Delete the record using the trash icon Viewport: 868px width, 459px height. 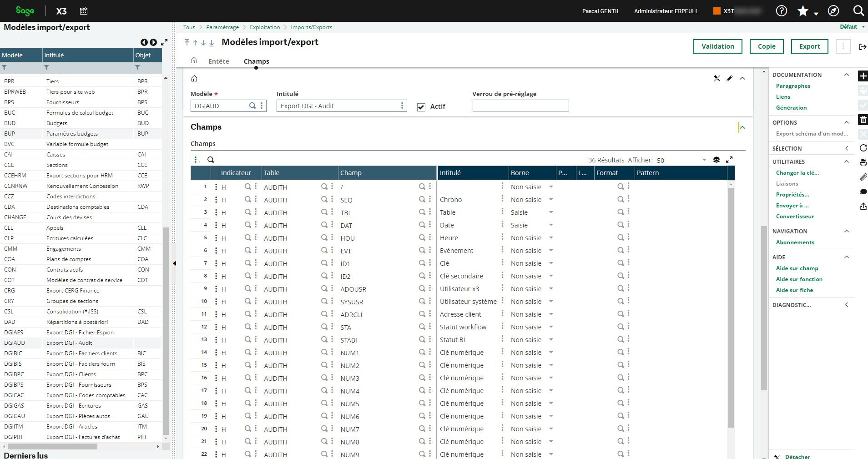pyautogui.click(x=863, y=120)
